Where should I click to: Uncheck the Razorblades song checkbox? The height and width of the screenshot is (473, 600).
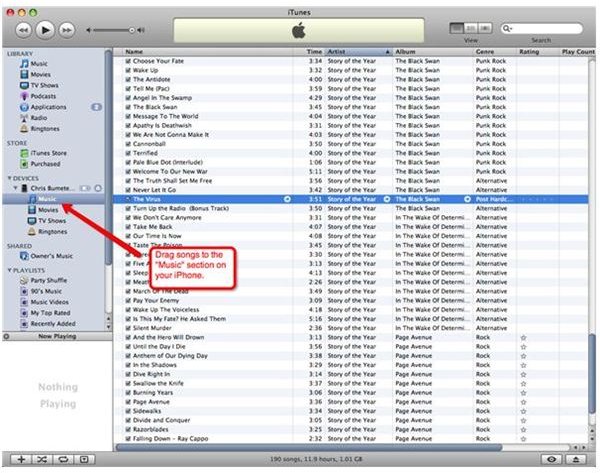(x=128, y=429)
